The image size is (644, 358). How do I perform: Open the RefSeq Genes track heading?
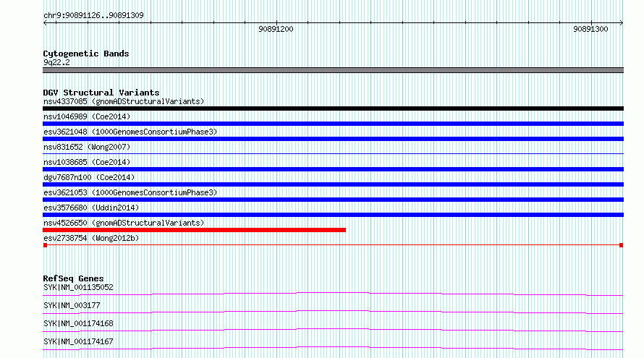73,278
